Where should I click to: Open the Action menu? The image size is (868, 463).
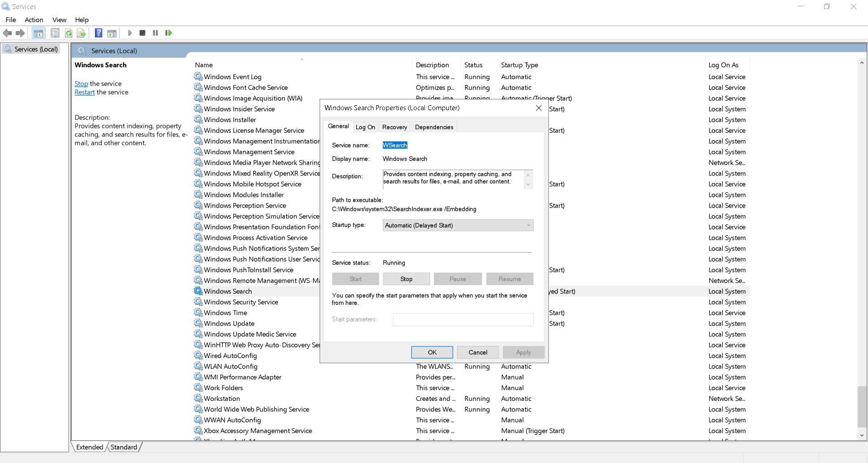coord(34,20)
